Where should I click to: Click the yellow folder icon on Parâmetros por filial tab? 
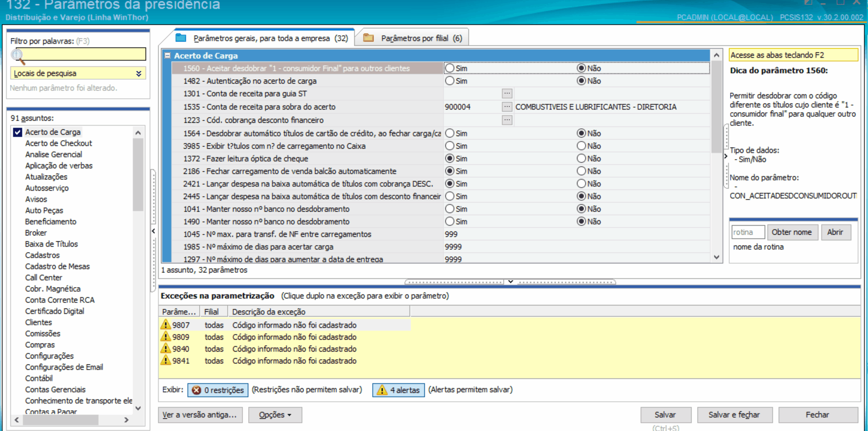pyautogui.click(x=368, y=38)
